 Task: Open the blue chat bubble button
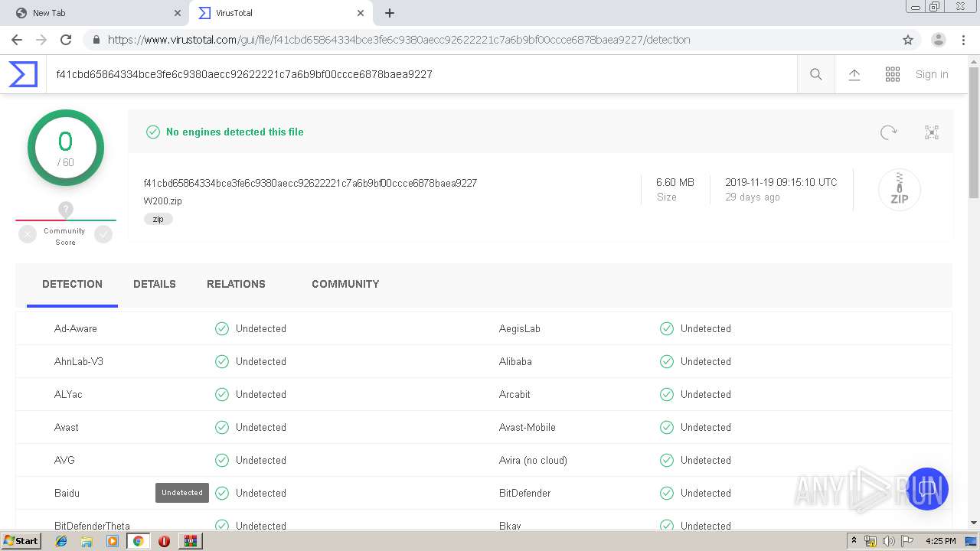[927, 489]
